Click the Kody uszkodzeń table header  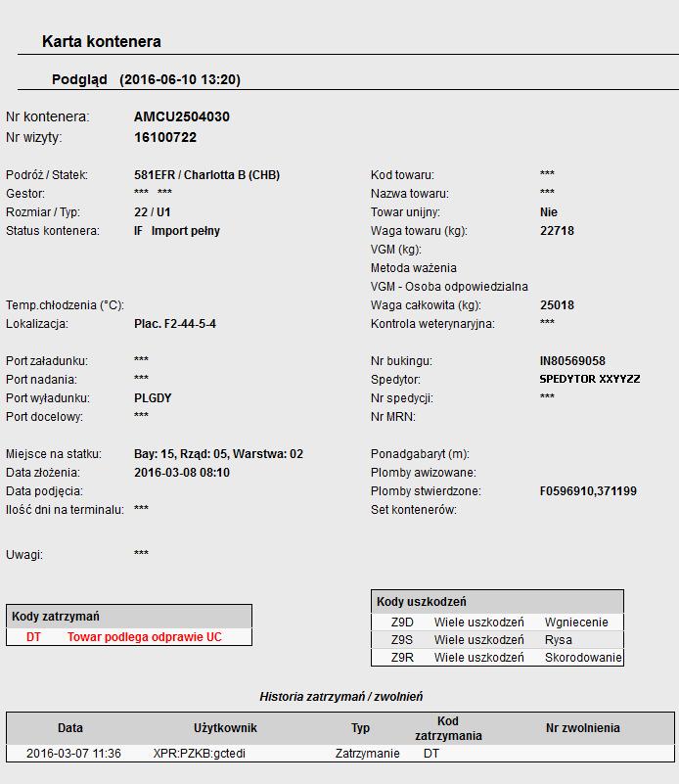click(497, 602)
